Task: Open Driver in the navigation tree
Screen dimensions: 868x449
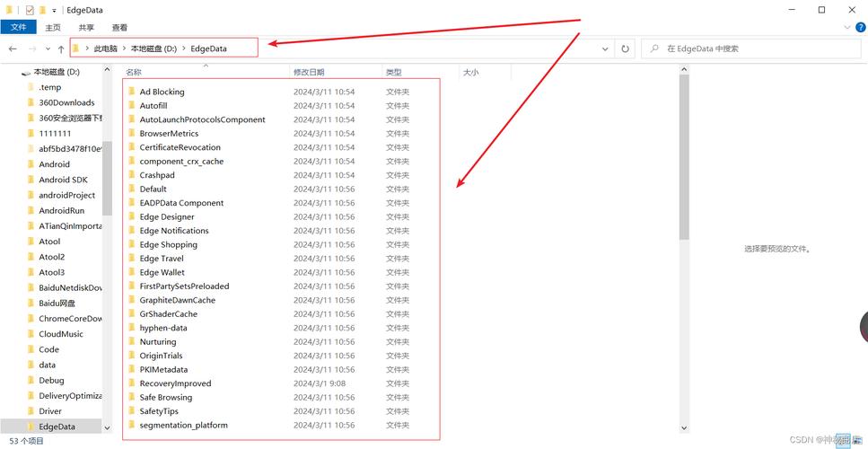Action: coord(50,410)
